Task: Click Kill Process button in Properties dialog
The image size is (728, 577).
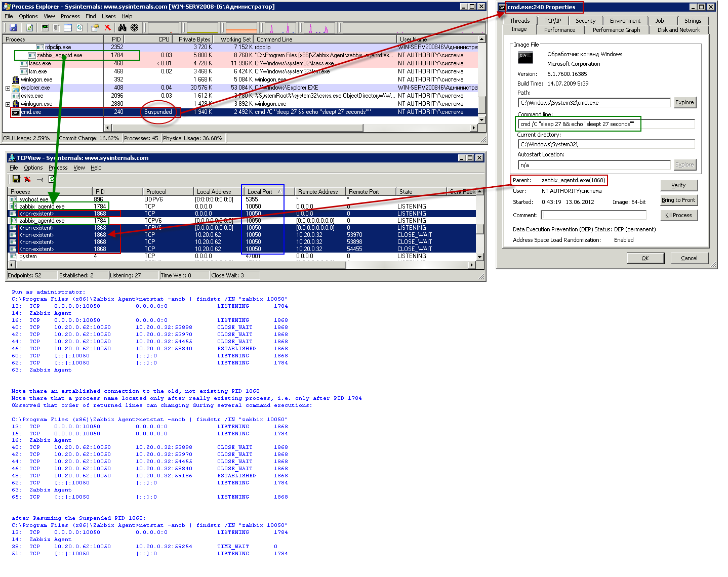Action: pos(678,215)
